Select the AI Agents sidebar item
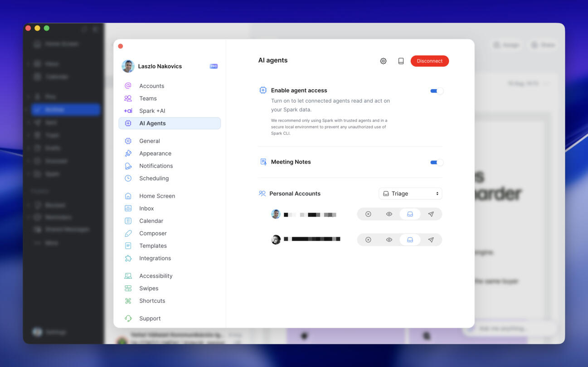 (x=170, y=123)
